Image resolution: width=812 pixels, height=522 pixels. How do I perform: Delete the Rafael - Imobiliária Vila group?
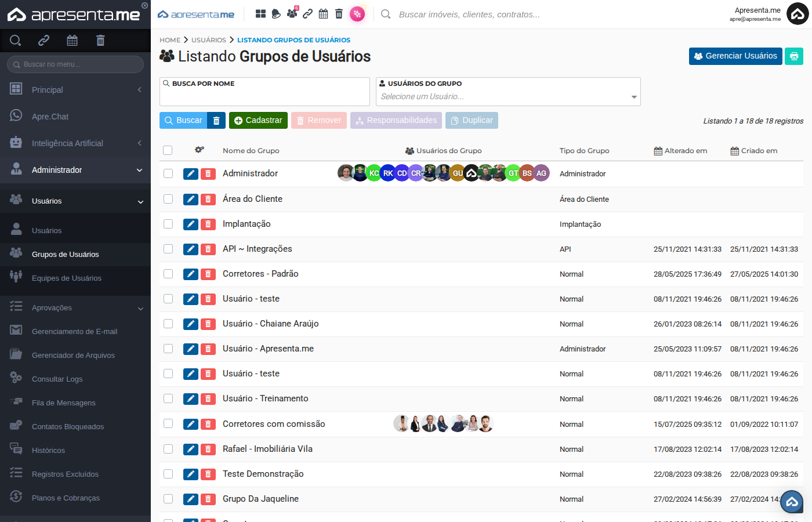coord(208,449)
